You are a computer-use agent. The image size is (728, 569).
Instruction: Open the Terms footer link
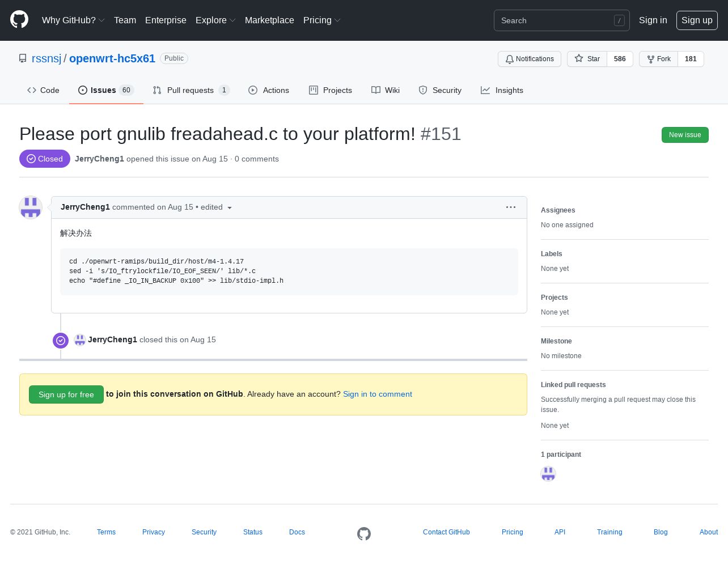point(106,532)
